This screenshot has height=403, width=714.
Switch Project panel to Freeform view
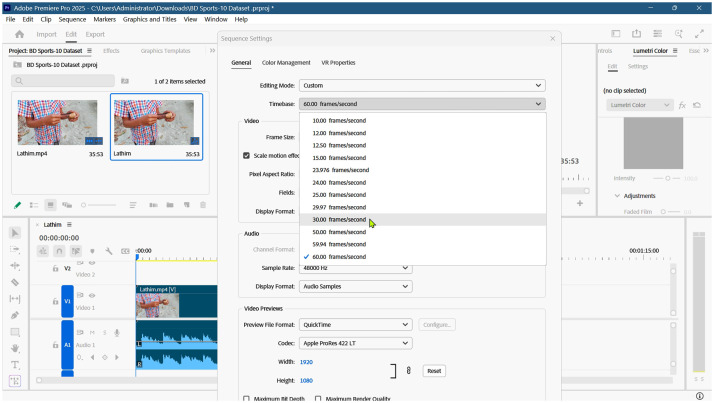67,205
